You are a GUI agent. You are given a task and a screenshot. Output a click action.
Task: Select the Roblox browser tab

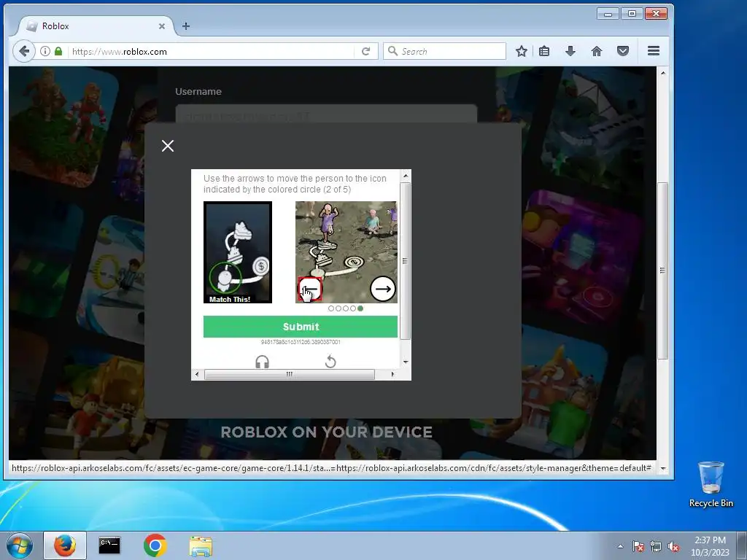[x=96, y=26]
